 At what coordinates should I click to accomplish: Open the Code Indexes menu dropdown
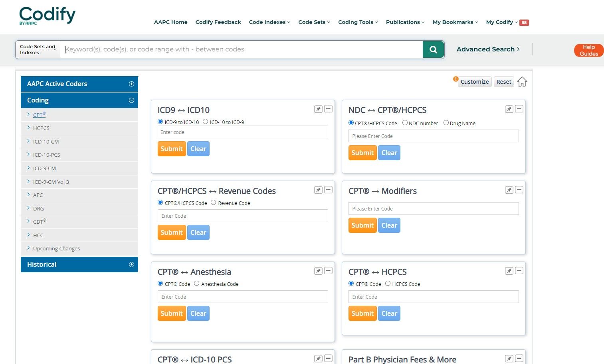[269, 22]
